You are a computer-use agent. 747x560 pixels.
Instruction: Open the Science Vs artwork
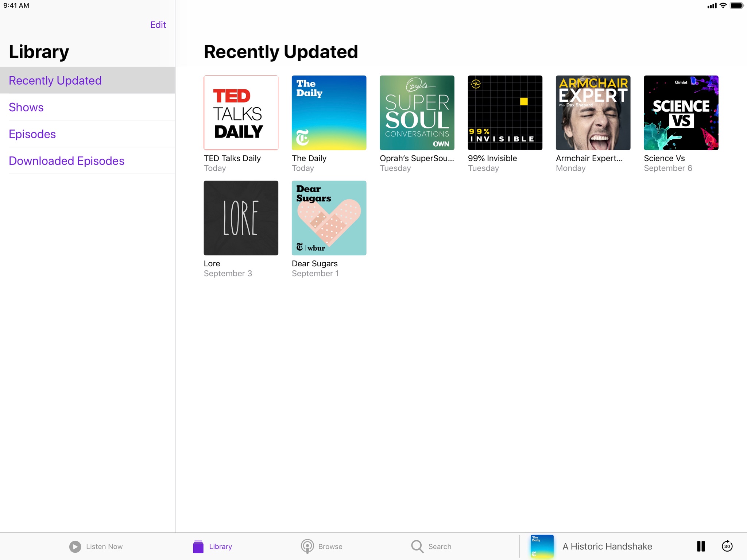point(681,113)
